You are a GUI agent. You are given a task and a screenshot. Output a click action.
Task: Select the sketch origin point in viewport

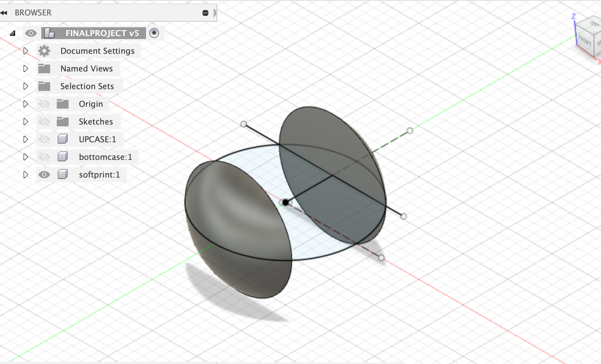tap(285, 202)
